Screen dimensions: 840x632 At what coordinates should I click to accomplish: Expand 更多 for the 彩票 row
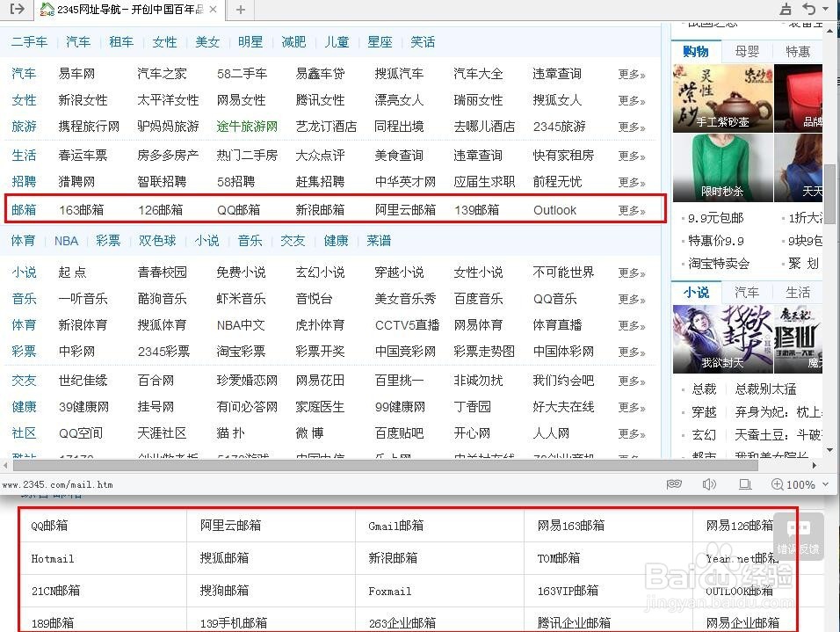point(632,352)
